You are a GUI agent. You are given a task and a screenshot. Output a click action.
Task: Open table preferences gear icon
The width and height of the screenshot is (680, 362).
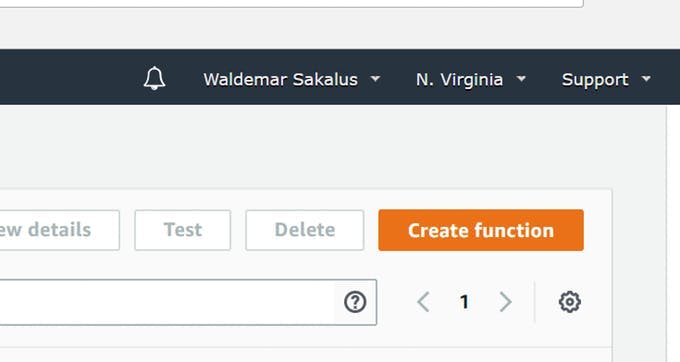pyautogui.click(x=569, y=302)
